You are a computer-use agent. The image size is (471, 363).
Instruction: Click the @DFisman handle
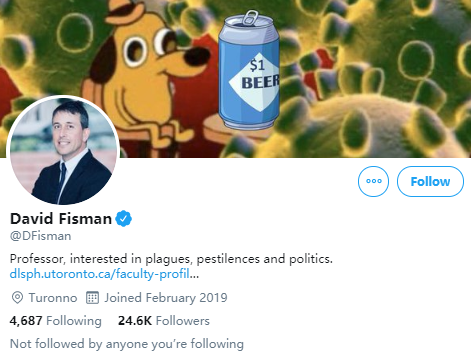(40, 236)
